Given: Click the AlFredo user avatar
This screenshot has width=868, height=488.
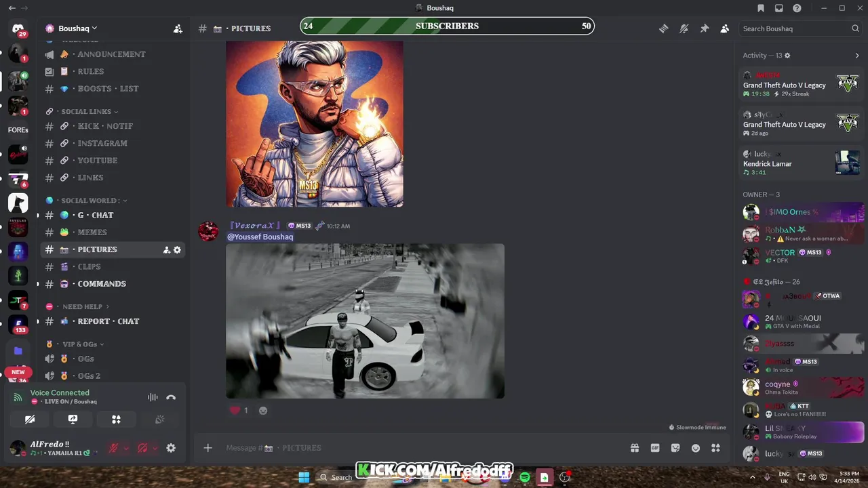Looking at the screenshot, I should pos(18,448).
